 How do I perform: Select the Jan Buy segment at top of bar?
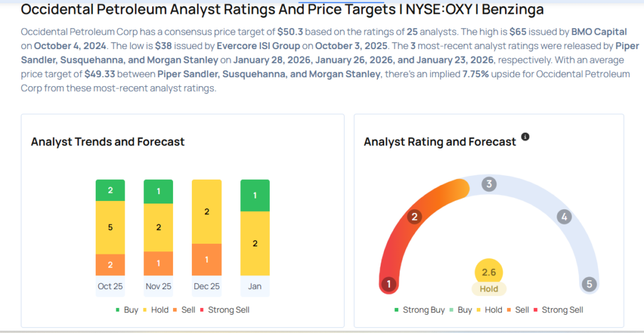pos(255,195)
